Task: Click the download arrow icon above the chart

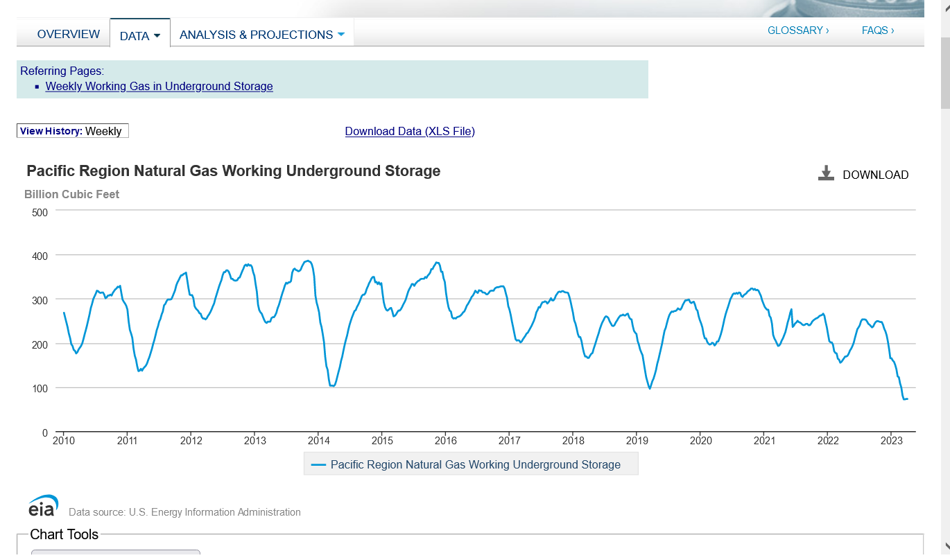Action: coord(825,173)
